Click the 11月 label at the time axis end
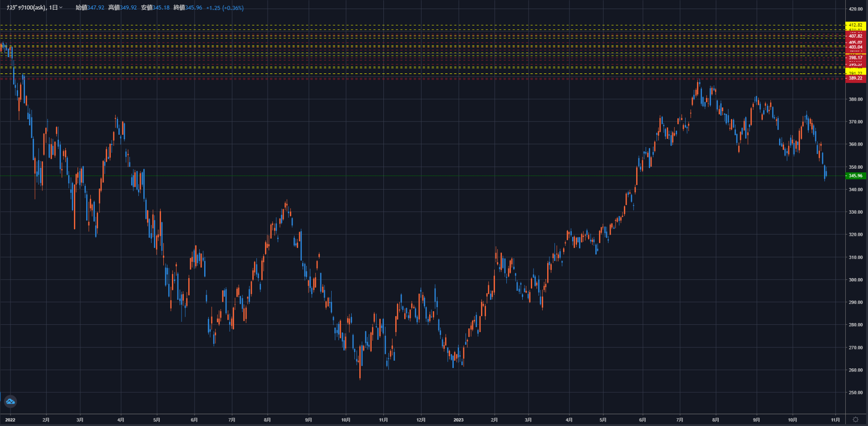 click(x=835, y=420)
